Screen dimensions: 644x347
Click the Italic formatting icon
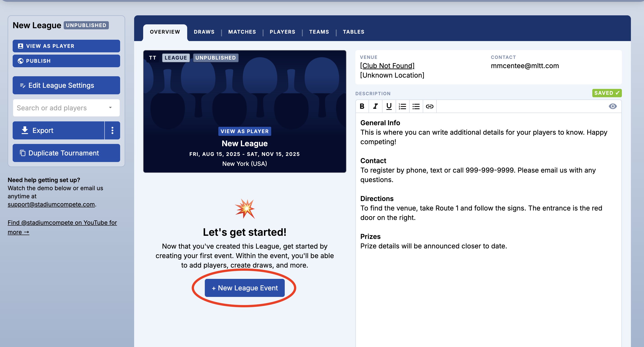pyautogui.click(x=375, y=106)
